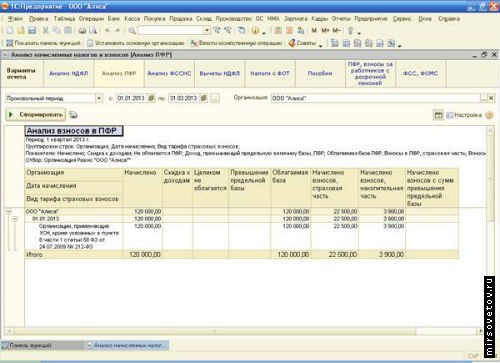Click the New document toolbar icon
Viewport: 500px width, 363px height.
click(x=10, y=31)
